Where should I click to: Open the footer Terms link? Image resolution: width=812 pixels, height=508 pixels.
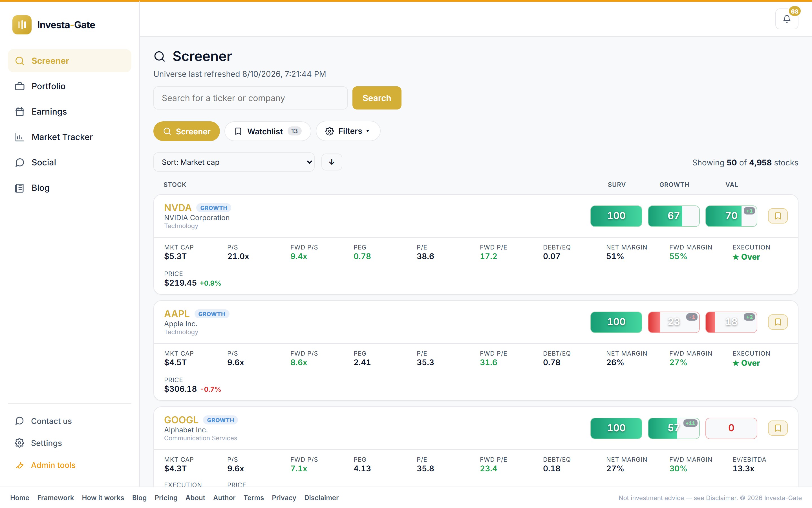click(x=254, y=498)
